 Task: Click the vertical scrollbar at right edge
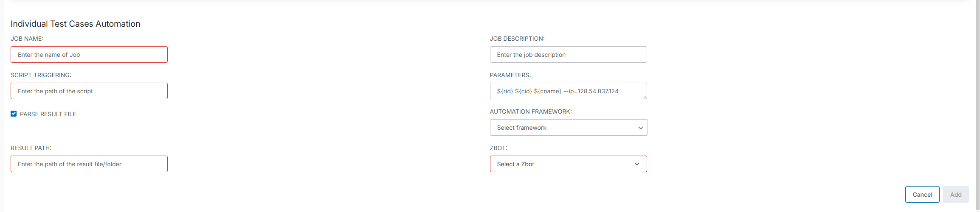point(977,106)
